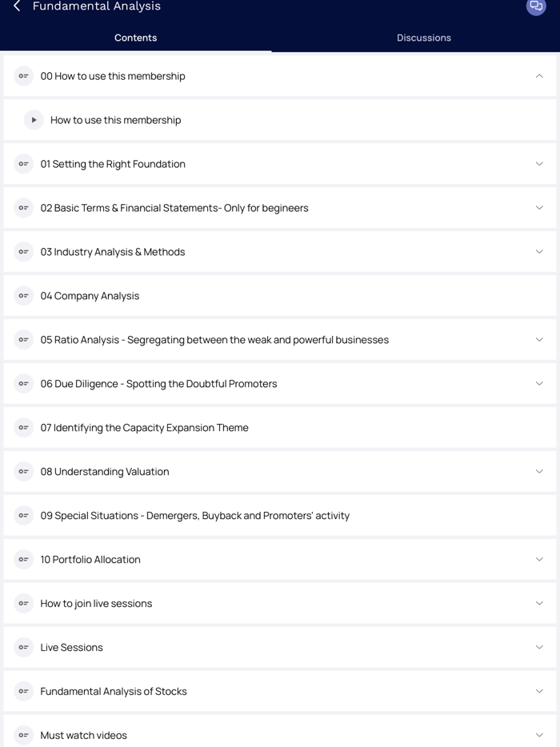
Task: Expand 05 Ratio Analysis section chevron
Action: (539, 340)
